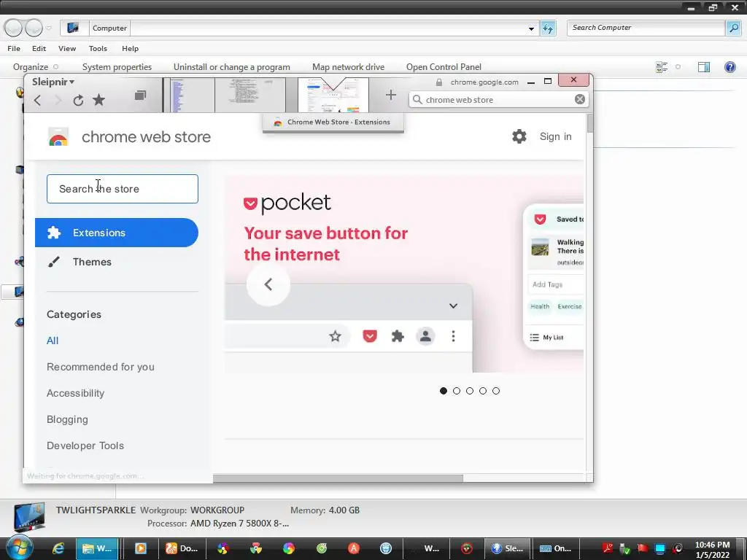Select the second carousel dot
Image resolution: width=747 pixels, height=560 pixels.
point(457,391)
